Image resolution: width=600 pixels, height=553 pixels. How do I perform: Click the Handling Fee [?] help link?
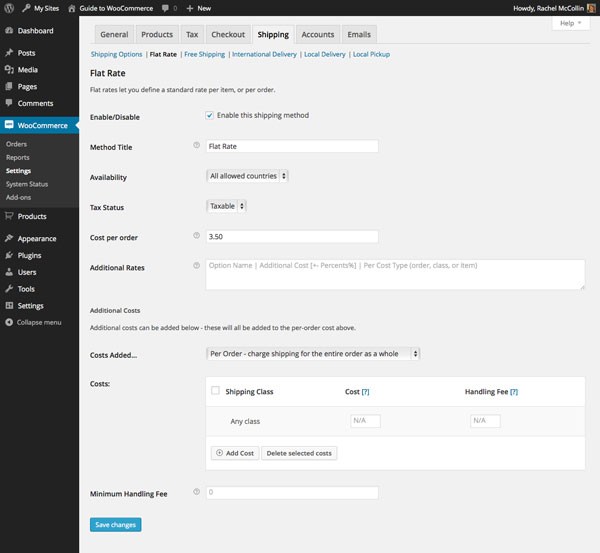514,392
